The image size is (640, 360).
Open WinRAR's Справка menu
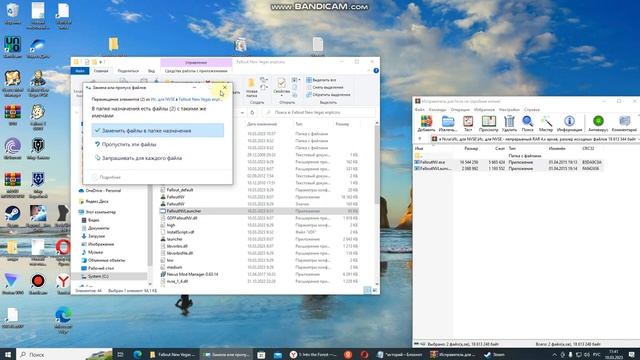coord(531,110)
